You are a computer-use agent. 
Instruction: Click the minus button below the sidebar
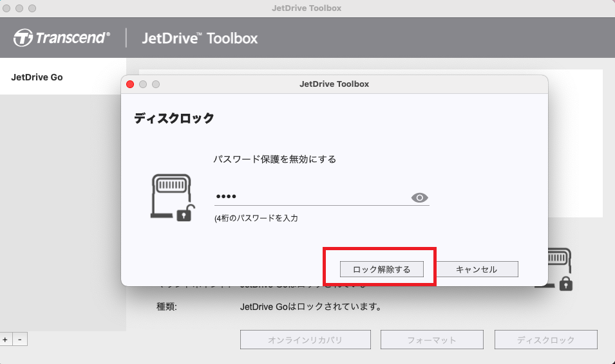(20, 340)
